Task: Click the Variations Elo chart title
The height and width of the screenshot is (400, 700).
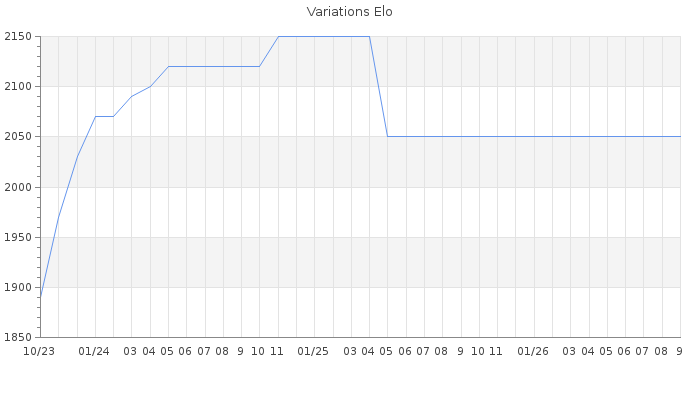Action: pos(350,12)
